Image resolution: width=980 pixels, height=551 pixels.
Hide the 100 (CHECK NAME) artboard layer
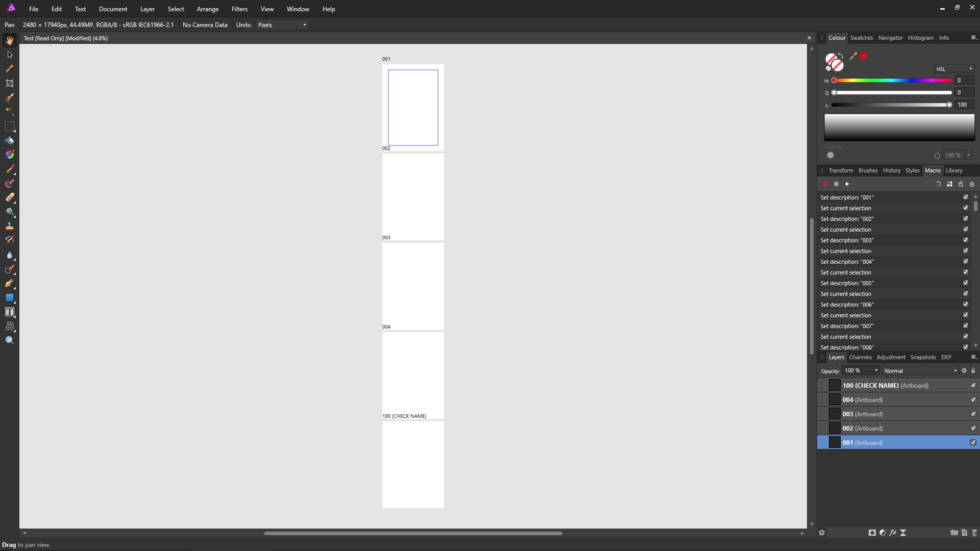973,386
